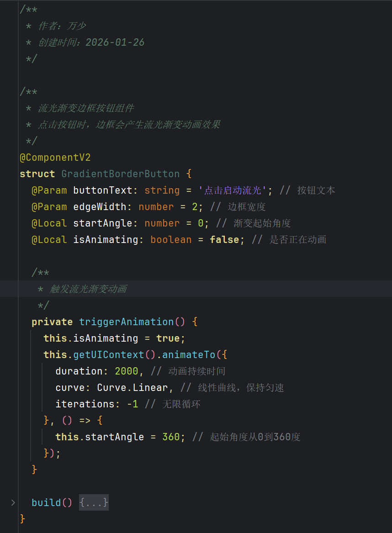Click the false default value
The height and width of the screenshot is (533, 392).
point(224,240)
